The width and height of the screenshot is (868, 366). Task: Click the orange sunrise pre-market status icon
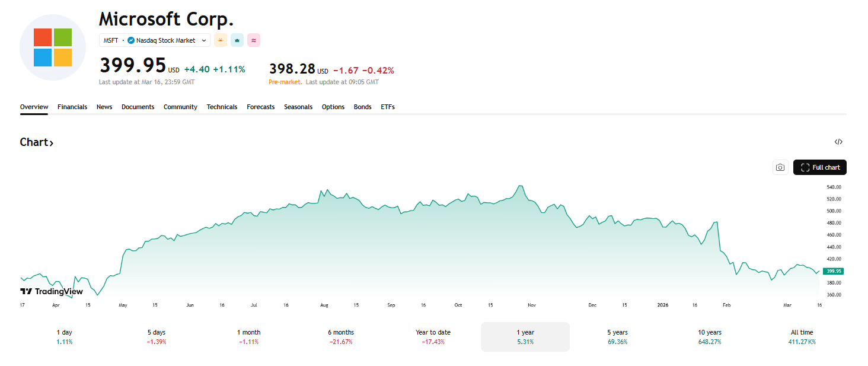click(x=221, y=40)
